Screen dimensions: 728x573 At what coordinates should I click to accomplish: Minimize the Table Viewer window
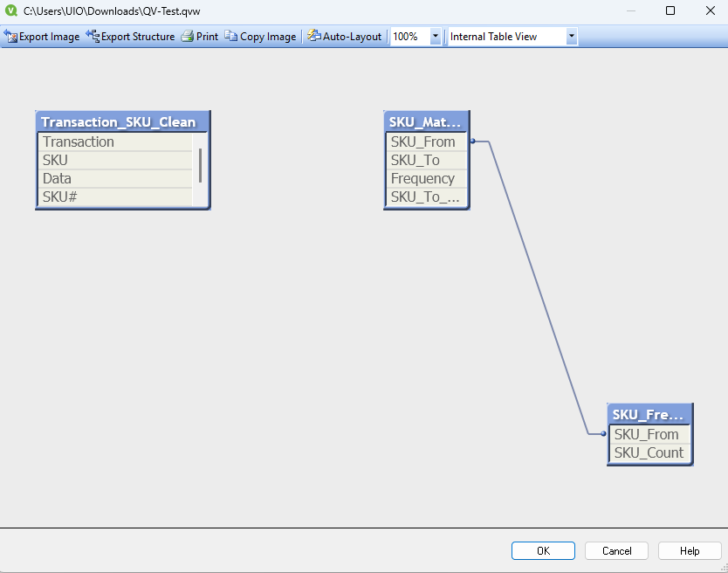[x=630, y=10]
